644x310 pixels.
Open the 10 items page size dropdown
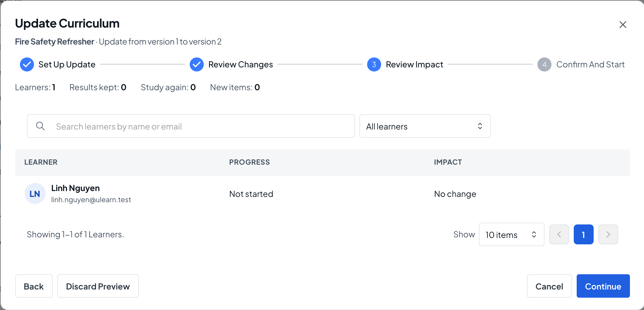point(511,234)
